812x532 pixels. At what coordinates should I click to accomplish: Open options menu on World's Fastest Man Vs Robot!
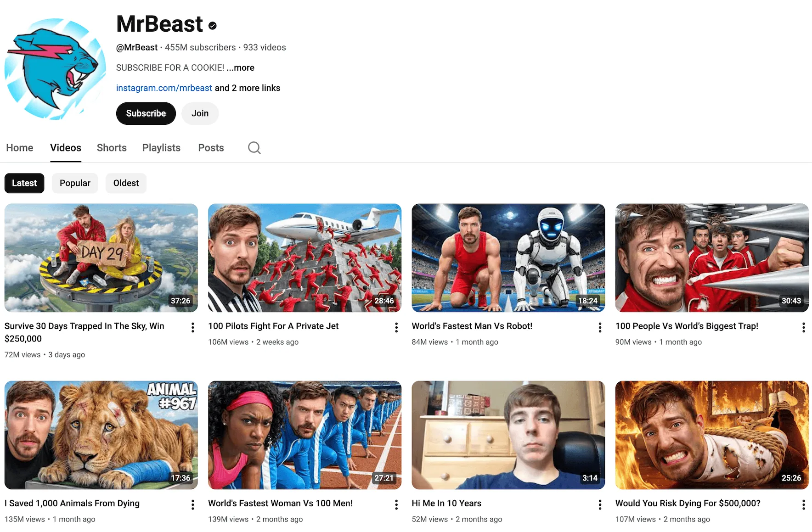click(x=599, y=327)
